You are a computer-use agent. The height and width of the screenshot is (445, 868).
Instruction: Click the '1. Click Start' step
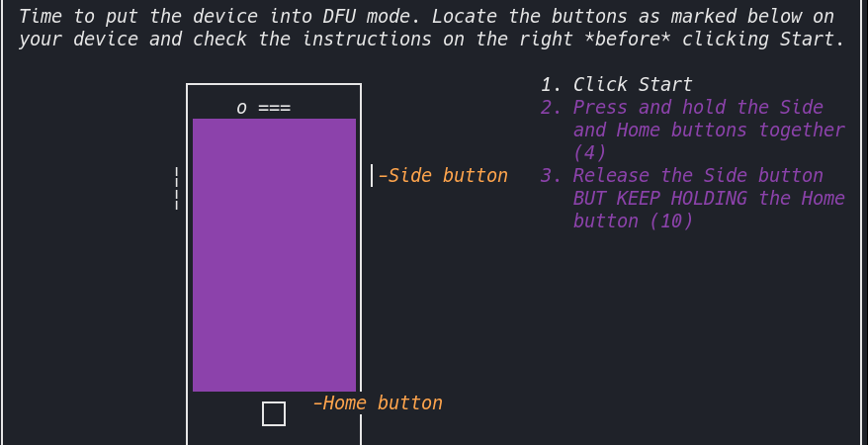[x=617, y=85]
